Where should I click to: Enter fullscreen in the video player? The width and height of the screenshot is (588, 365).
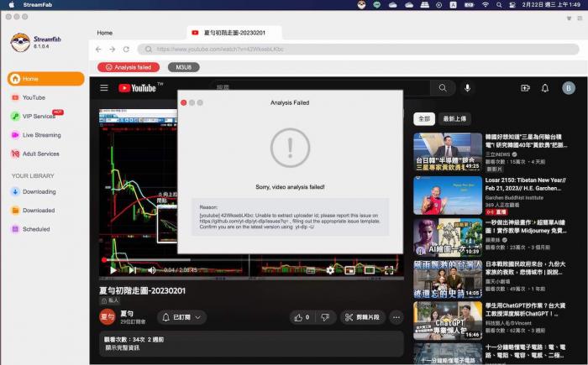point(389,270)
